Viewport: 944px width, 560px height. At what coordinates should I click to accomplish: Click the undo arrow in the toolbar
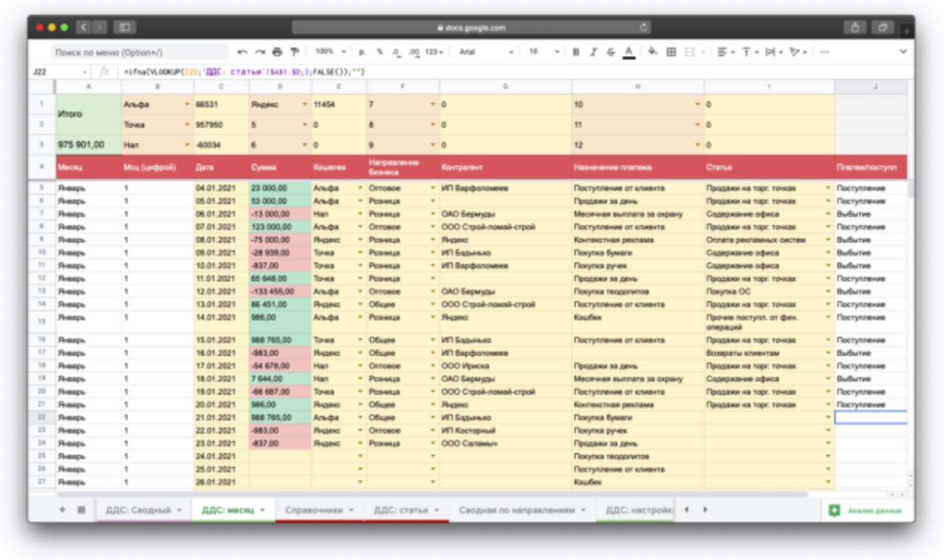242,52
